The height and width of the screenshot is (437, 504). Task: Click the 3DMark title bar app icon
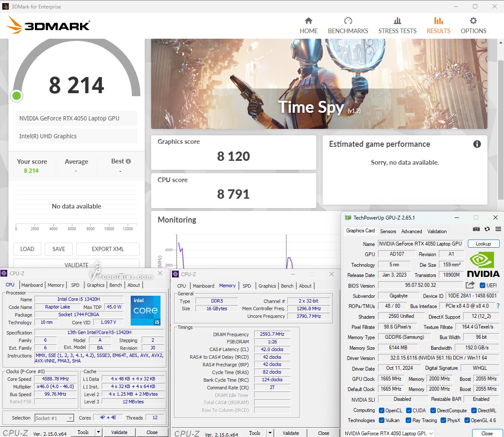[x=6, y=6]
